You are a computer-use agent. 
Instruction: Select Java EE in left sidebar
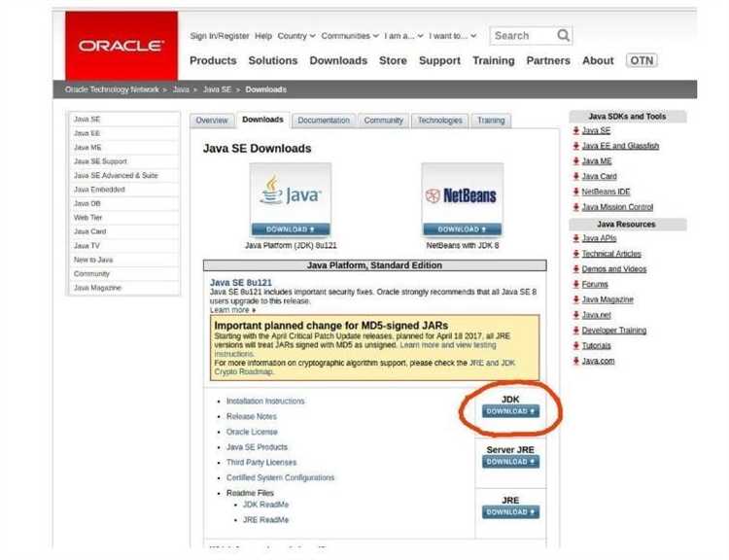click(124, 133)
